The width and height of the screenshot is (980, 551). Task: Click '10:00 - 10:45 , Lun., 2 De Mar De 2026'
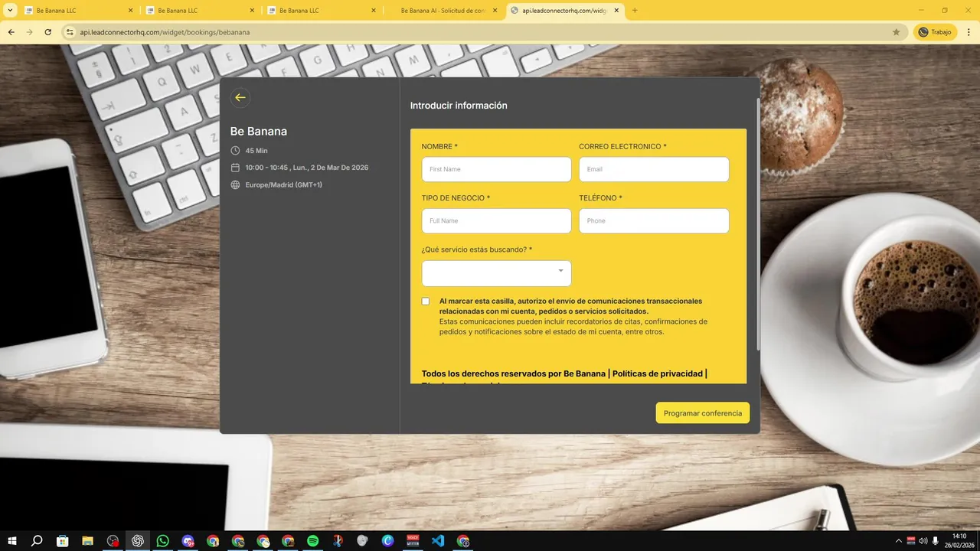click(x=307, y=168)
